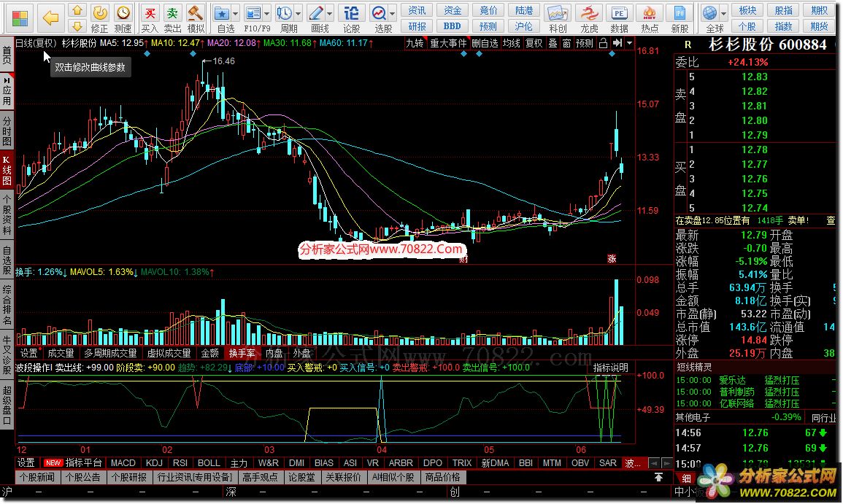Open the 数据 PE data icon
The width and height of the screenshot is (843, 504).
coord(620,18)
